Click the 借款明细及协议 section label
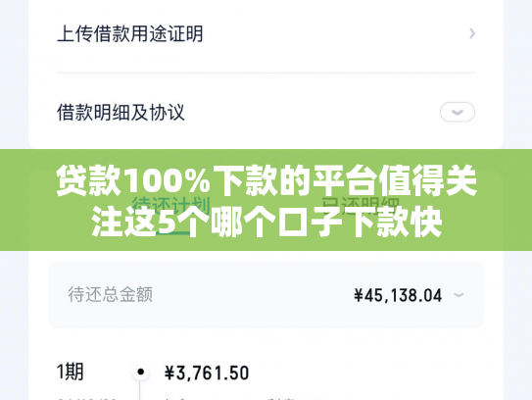 121,112
